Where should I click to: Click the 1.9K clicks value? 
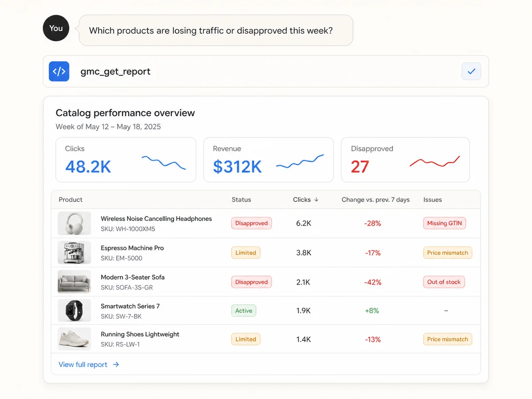click(x=304, y=311)
